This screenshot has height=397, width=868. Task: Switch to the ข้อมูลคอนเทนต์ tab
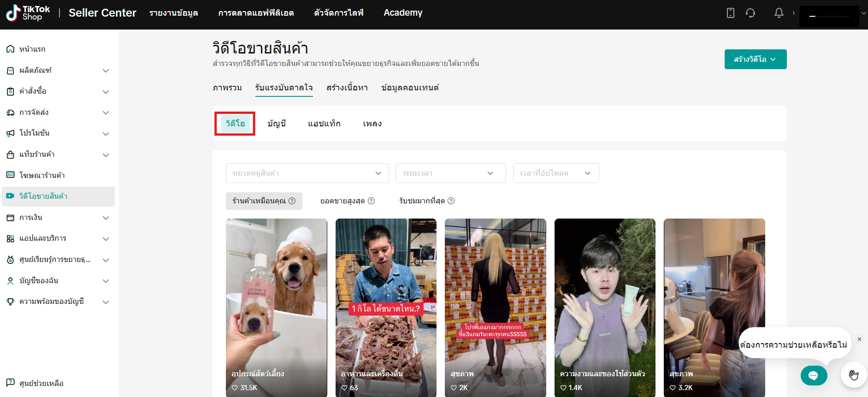pyautogui.click(x=410, y=88)
